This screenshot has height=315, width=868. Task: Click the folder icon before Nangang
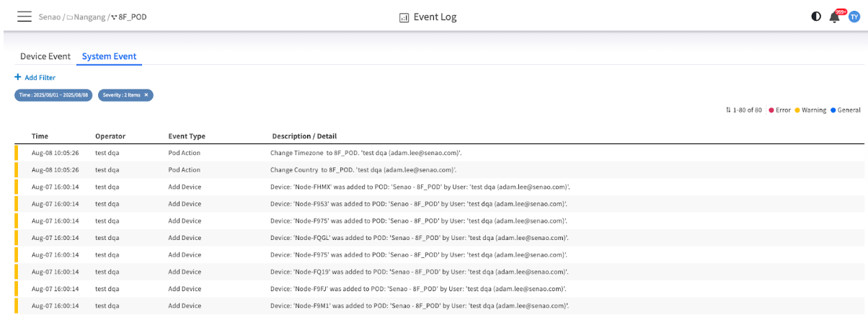[70, 17]
